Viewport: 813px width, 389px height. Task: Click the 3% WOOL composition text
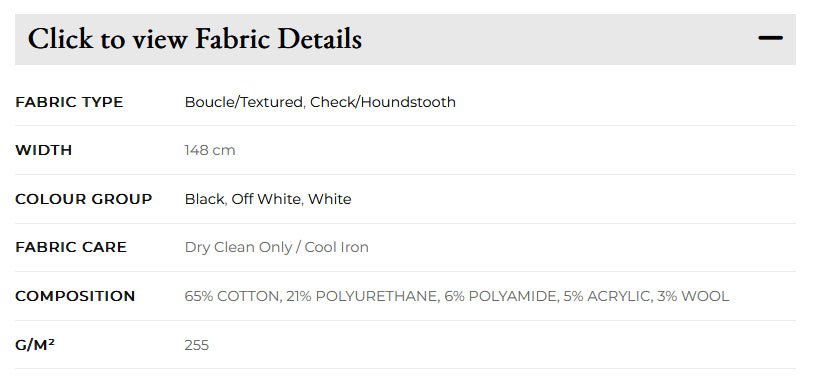click(x=693, y=296)
